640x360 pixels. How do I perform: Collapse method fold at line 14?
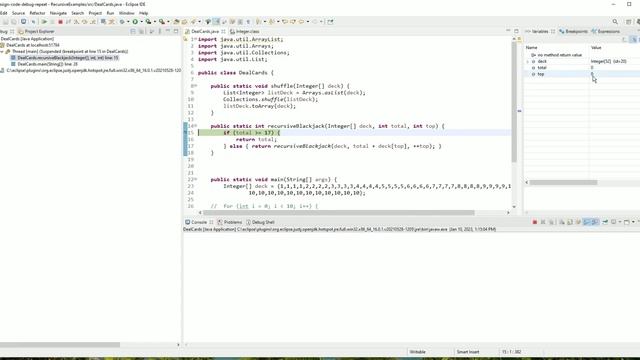196,126
